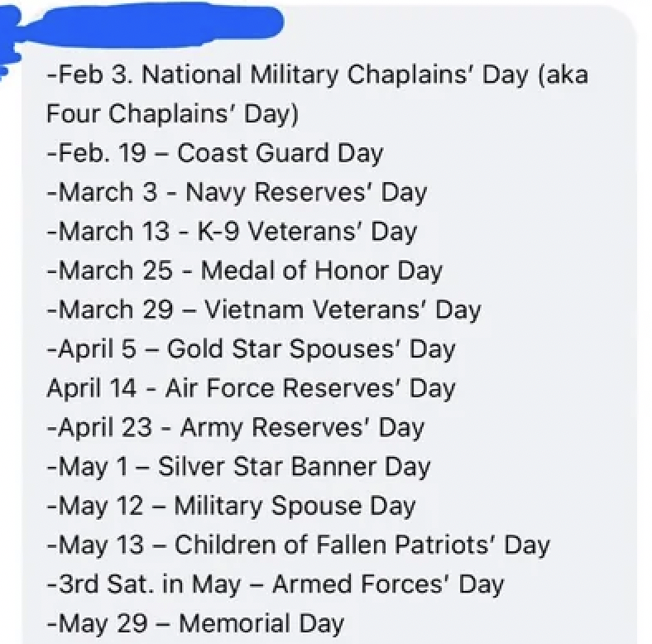Click the April 5 Gold Star Spouses' Day entry
652x644 pixels.
252,349
